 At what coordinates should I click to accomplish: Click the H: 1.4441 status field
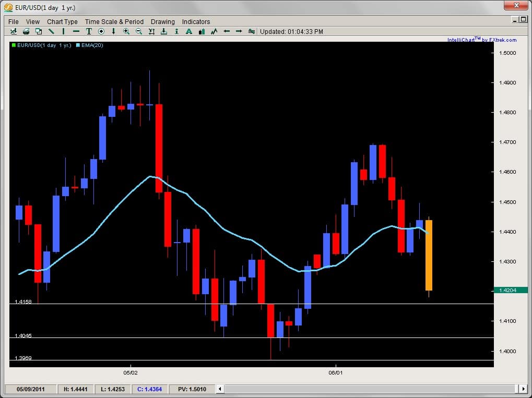tap(75, 389)
